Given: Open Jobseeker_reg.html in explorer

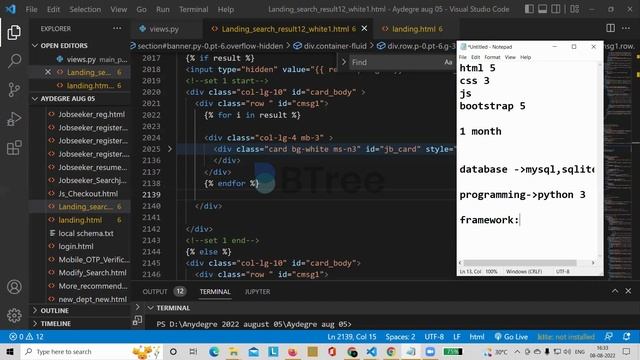Looking at the screenshot, I should point(91,114).
